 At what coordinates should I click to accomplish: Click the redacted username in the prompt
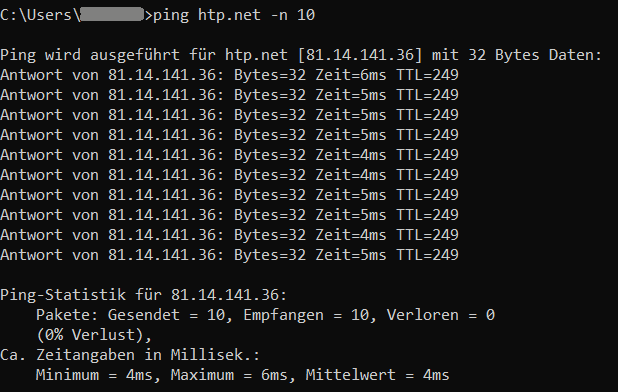click(x=112, y=14)
